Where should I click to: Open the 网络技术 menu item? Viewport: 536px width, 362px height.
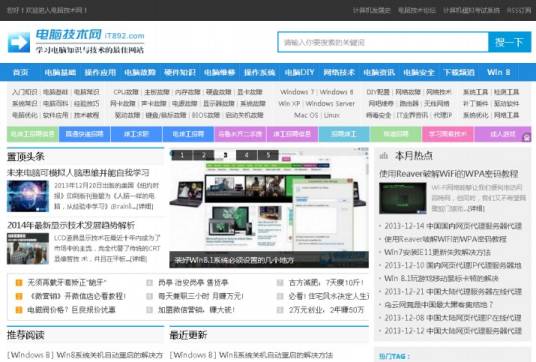[339, 72]
